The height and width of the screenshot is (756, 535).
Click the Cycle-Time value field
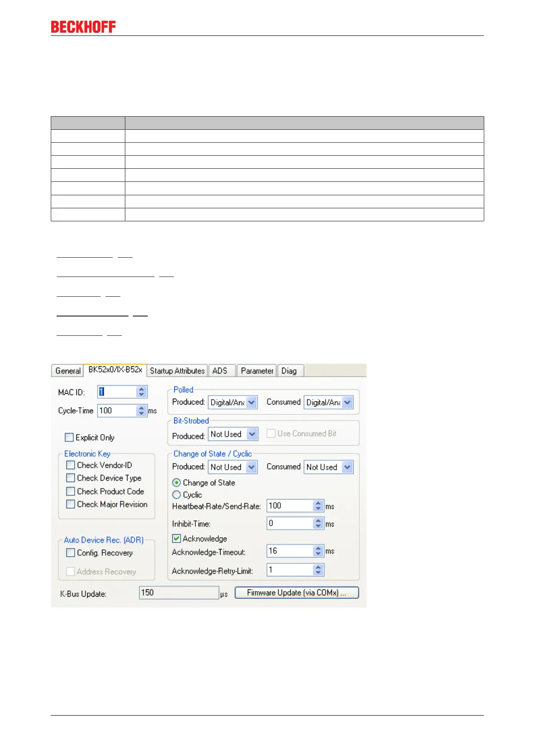pyautogui.click(x=117, y=410)
